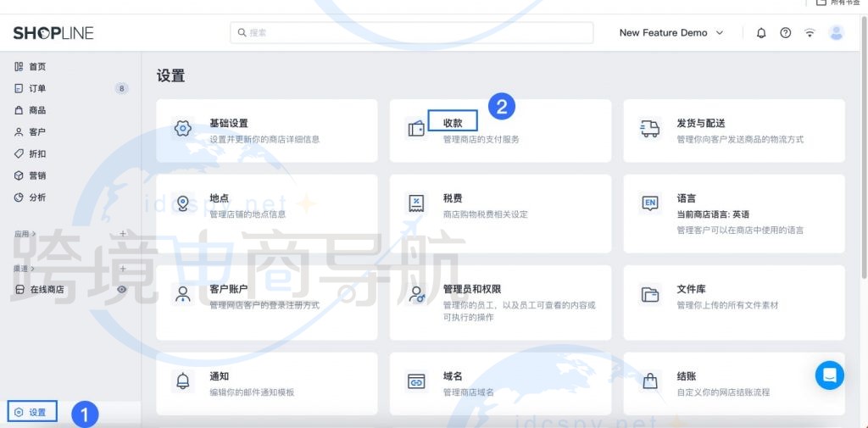Open the 结账 title link
868x428 pixels.
687,376
